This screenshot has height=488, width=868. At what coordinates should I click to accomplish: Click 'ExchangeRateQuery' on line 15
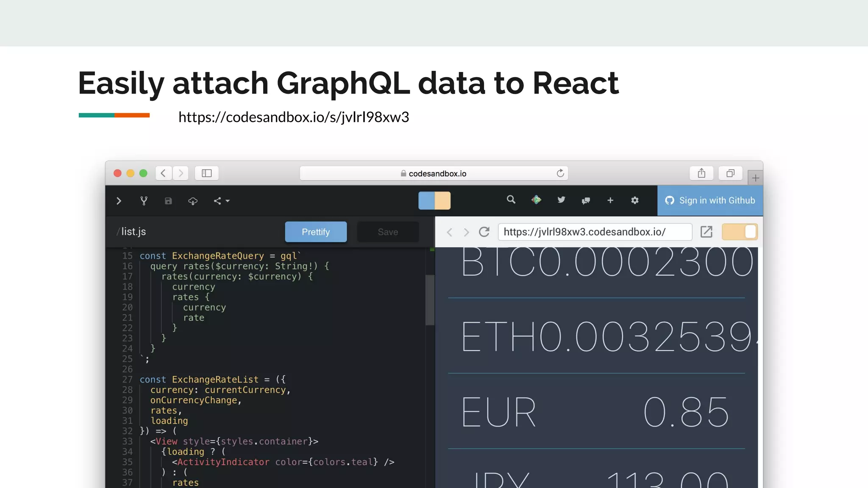coord(218,256)
